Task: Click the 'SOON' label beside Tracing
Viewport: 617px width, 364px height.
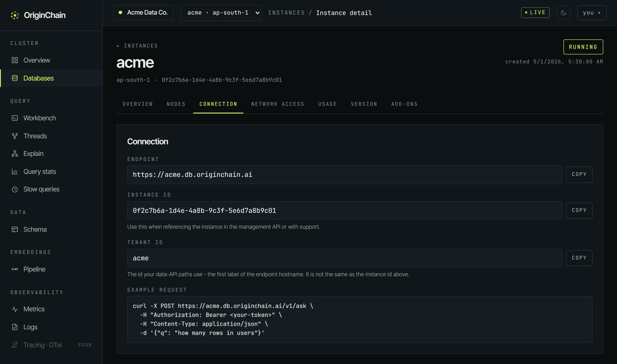Action: point(85,345)
